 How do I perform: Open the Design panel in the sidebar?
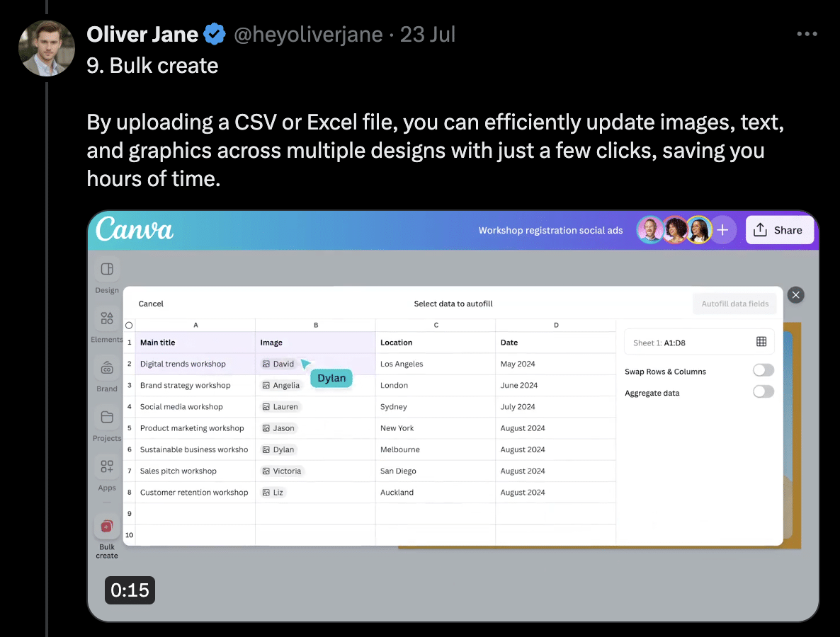106,276
